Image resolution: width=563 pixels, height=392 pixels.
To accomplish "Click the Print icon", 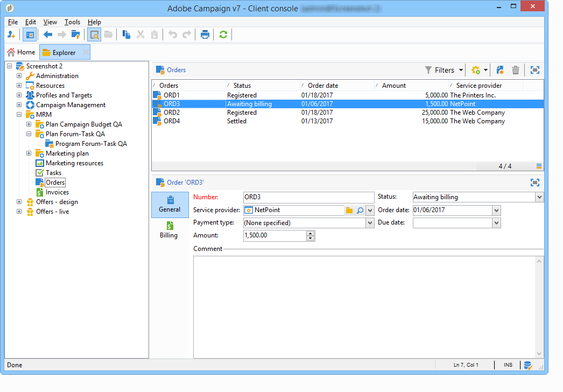I will [x=205, y=35].
